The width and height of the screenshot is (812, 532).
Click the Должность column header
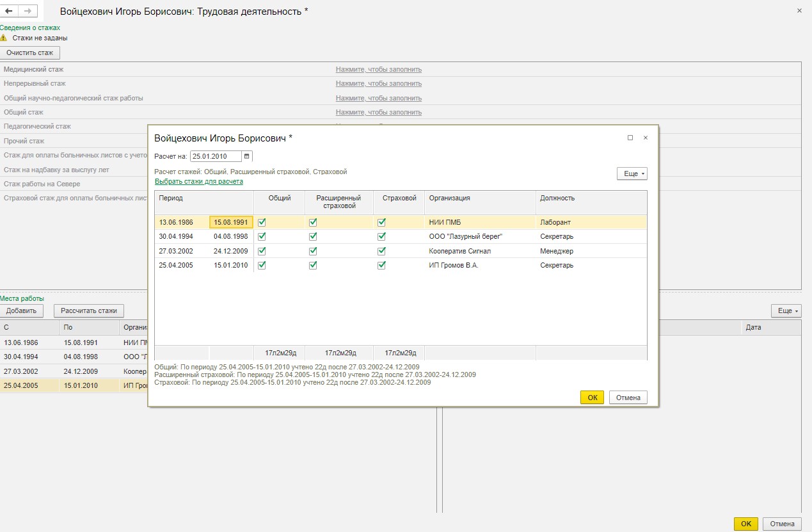[x=591, y=202]
